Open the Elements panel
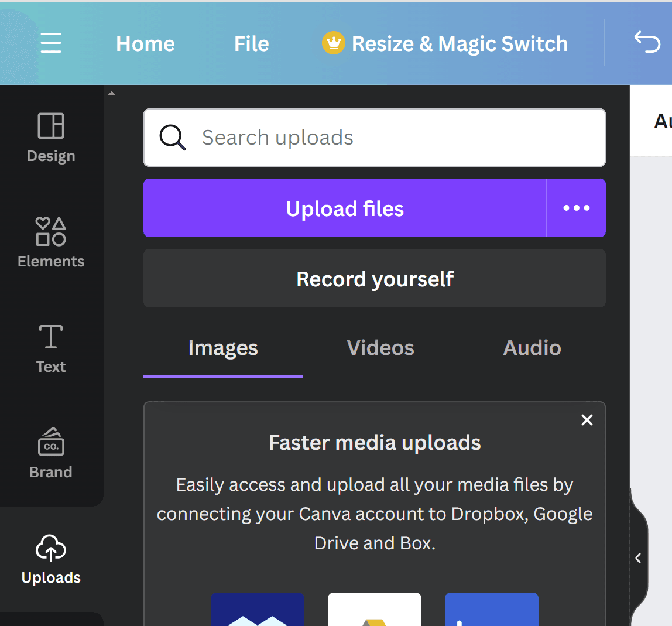Screen dimensions: 672x626 [51, 242]
